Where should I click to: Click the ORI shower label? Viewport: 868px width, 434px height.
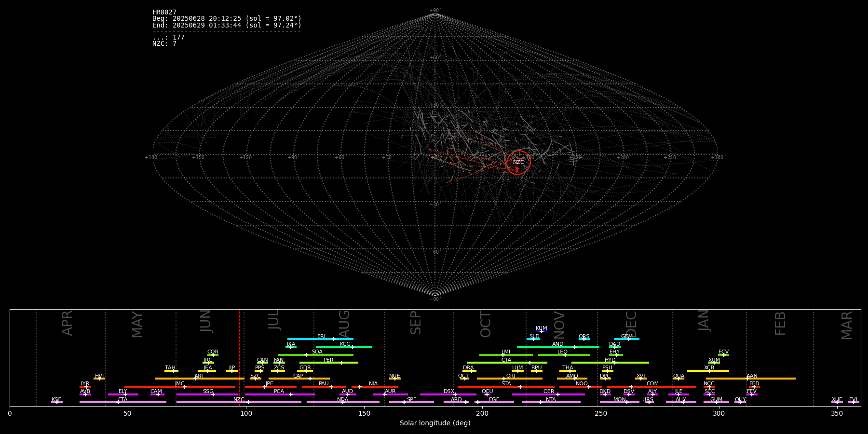point(511,376)
